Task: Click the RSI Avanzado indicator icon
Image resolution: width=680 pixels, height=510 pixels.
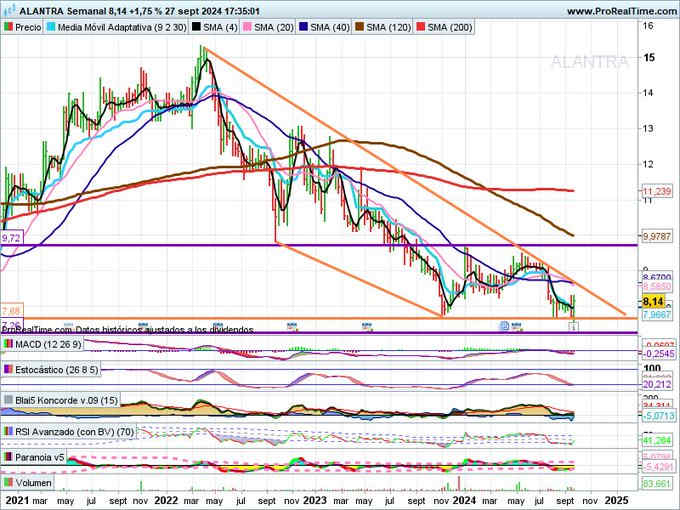Action: (8, 432)
